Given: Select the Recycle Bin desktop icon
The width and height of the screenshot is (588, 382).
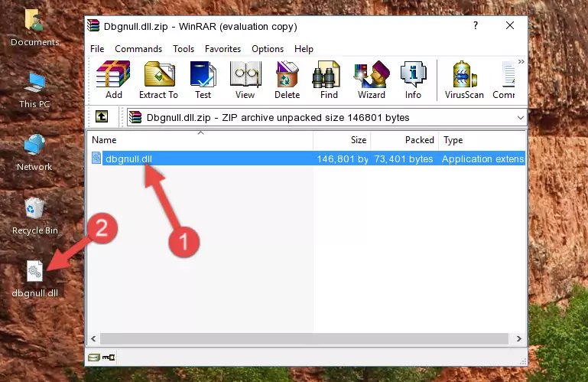Looking at the screenshot, I should [35, 216].
